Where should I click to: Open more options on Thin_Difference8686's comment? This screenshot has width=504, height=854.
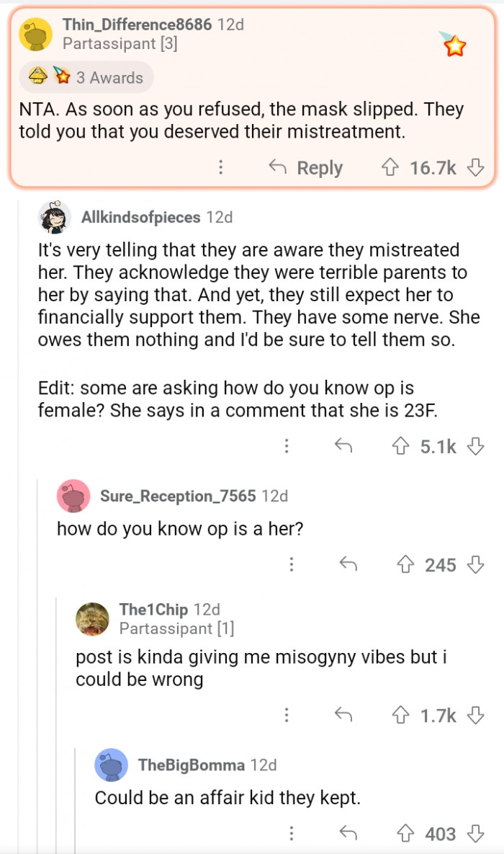221,168
